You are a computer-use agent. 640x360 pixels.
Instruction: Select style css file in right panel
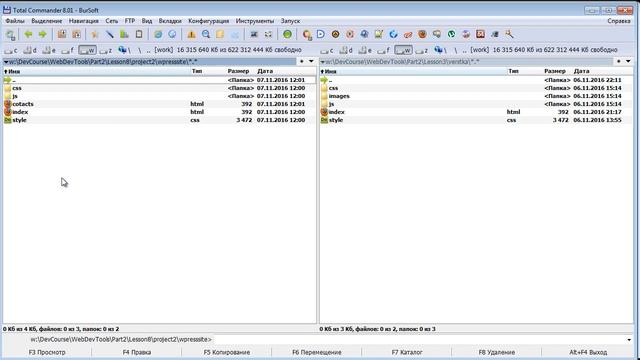476,120
